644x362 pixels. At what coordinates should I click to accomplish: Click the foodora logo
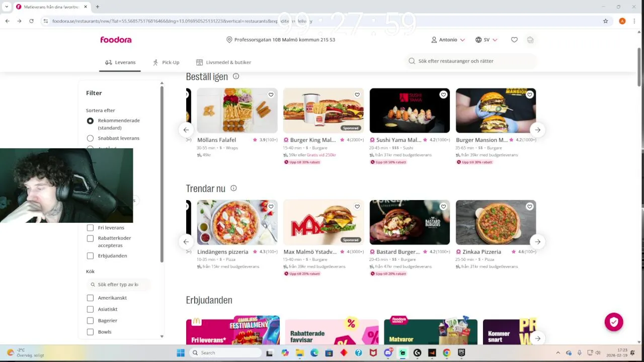pyautogui.click(x=116, y=40)
